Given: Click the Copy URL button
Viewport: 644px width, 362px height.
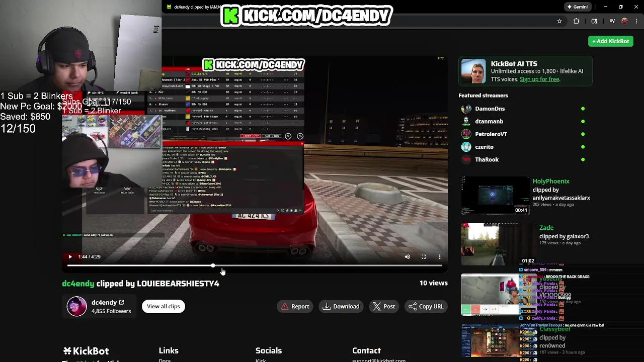Looking at the screenshot, I should coord(426,306).
